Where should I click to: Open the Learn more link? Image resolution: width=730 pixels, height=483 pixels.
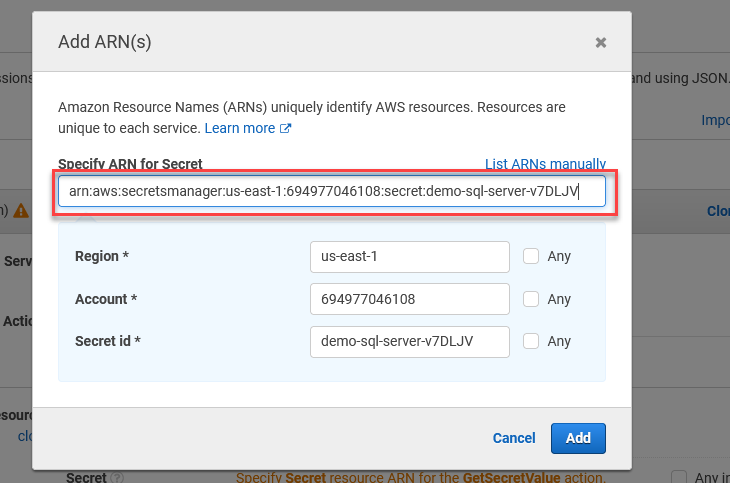240,128
